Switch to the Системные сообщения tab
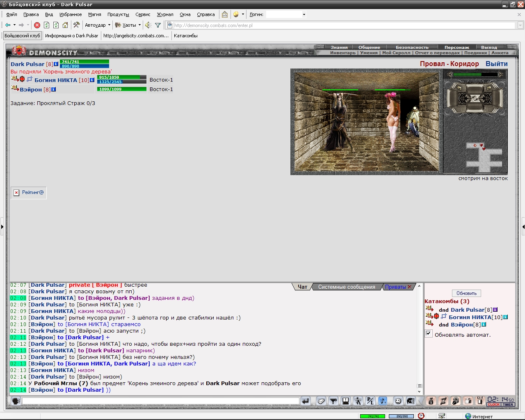This screenshot has height=420, width=525. 347,287
